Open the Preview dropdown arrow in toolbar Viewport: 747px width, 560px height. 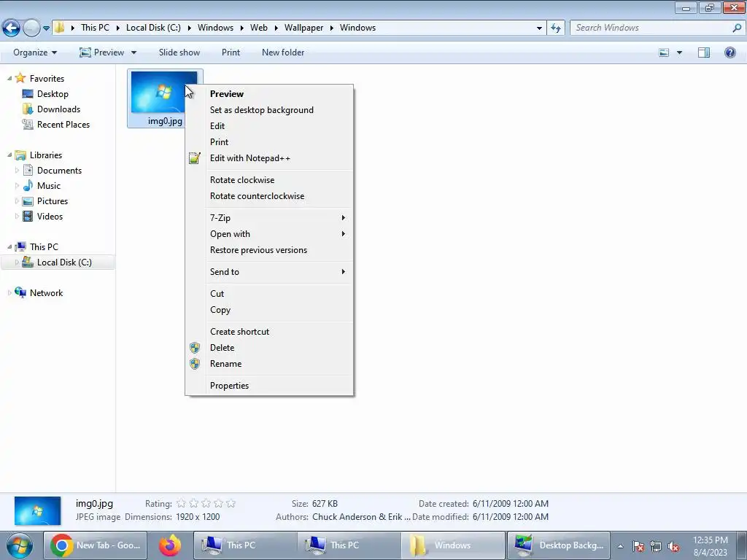pyautogui.click(x=134, y=52)
